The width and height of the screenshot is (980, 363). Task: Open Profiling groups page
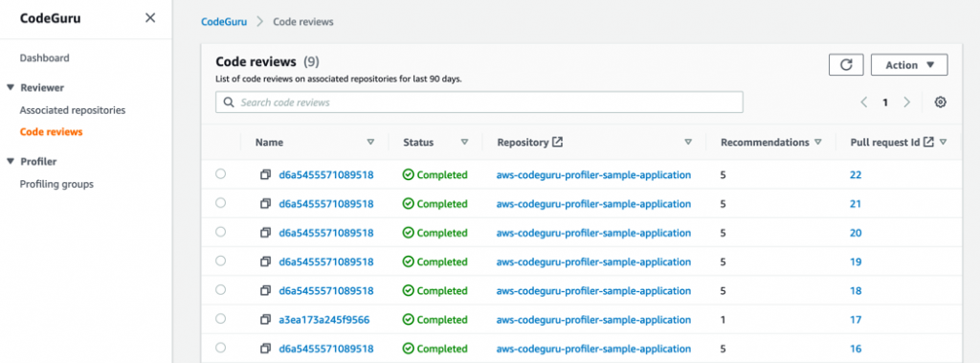click(56, 184)
